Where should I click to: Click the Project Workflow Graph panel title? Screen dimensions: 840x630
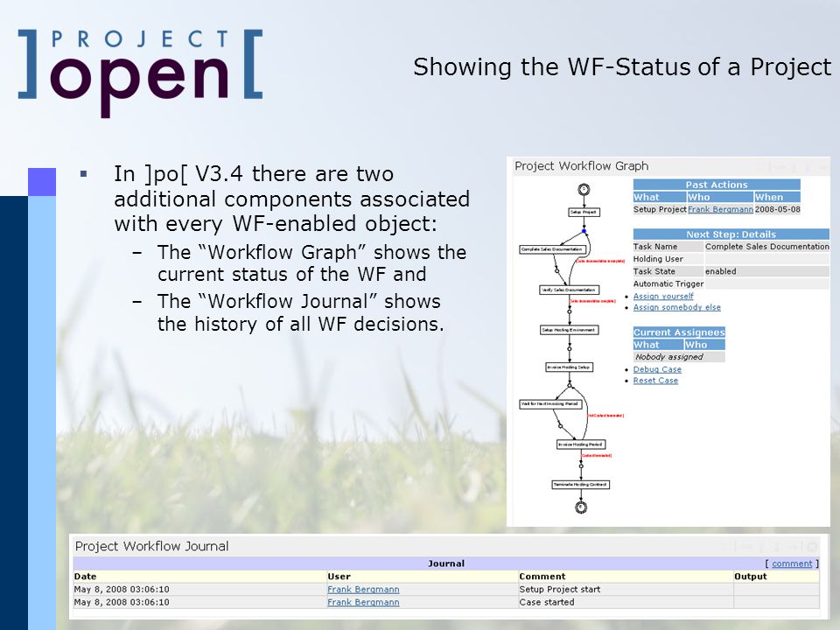click(x=581, y=166)
